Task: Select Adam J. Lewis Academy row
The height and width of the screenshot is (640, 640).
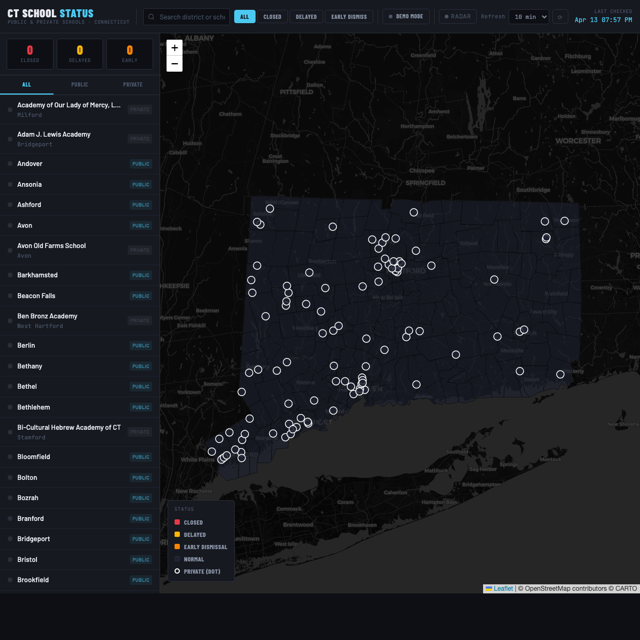Action: (80, 139)
